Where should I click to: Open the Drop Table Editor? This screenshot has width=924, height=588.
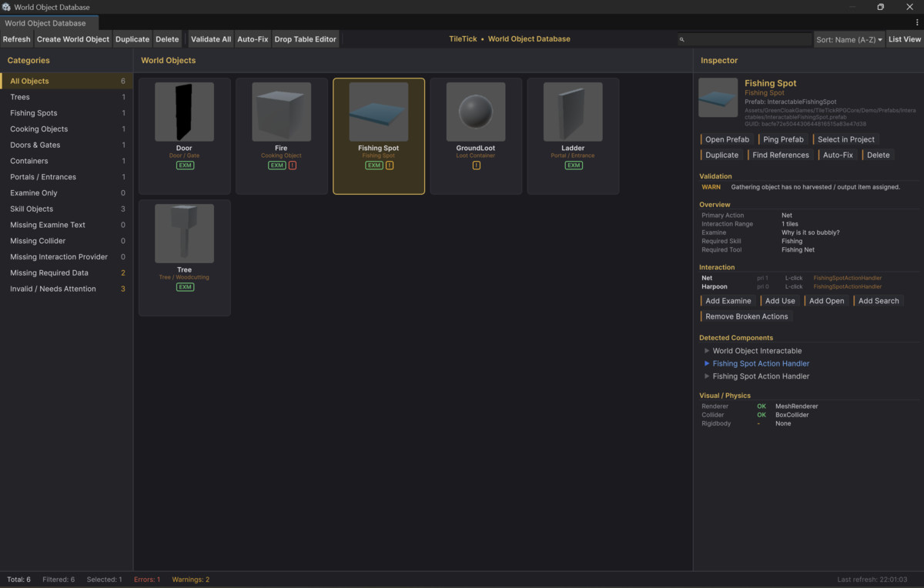pos(306,39)
